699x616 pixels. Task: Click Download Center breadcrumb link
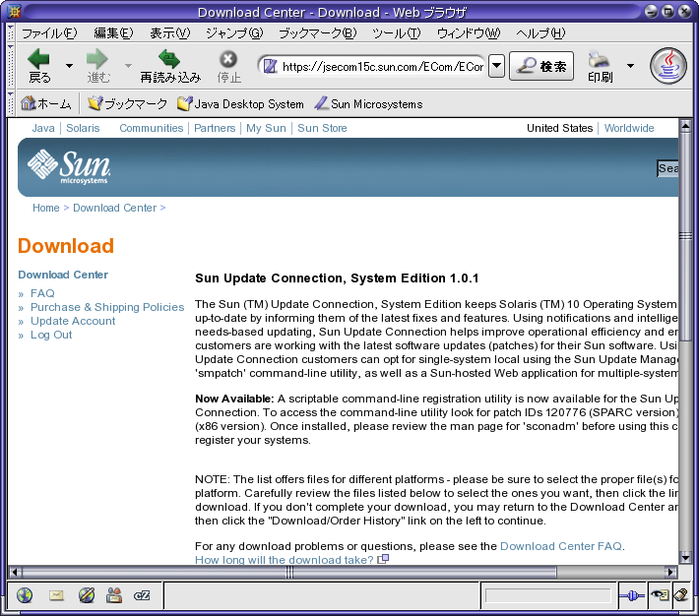(x=114, y=208)
